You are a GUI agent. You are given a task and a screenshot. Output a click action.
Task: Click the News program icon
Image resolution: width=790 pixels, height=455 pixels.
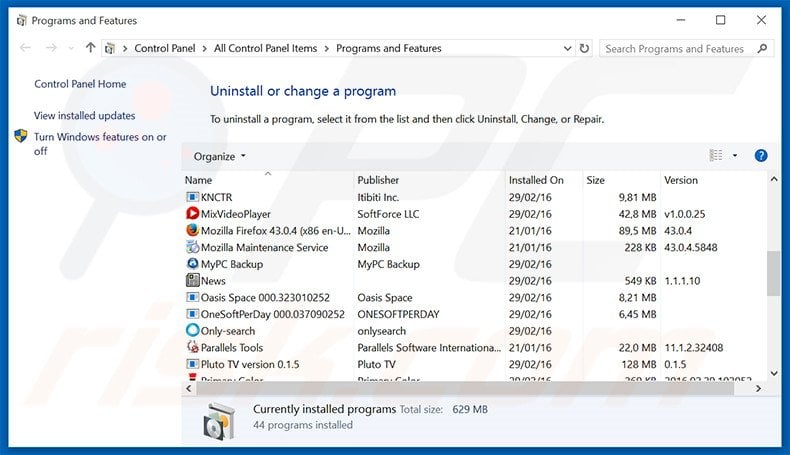192,280
